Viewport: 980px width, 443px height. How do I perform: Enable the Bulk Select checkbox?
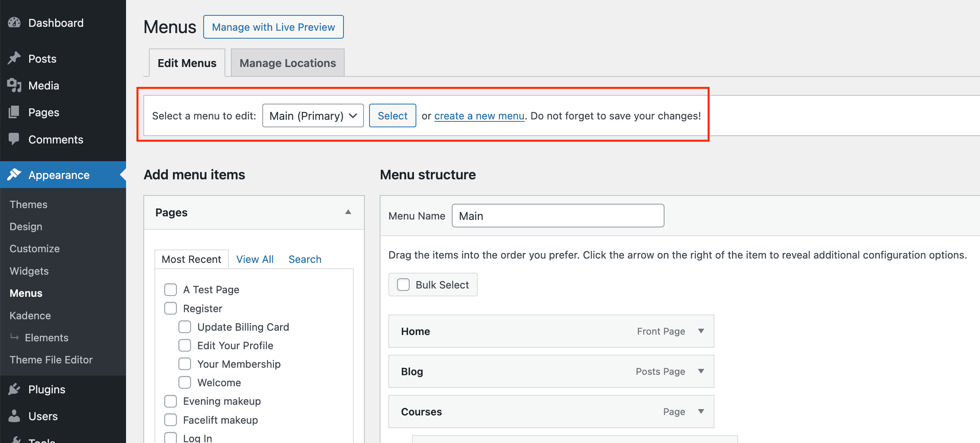pos(403,284)
